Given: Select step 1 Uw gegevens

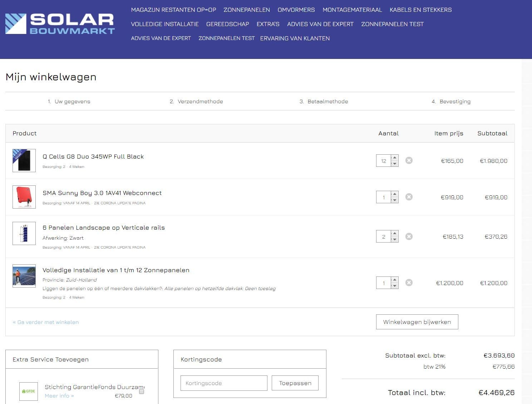Looking at the screenshot, I should click(x=69, y=101).
